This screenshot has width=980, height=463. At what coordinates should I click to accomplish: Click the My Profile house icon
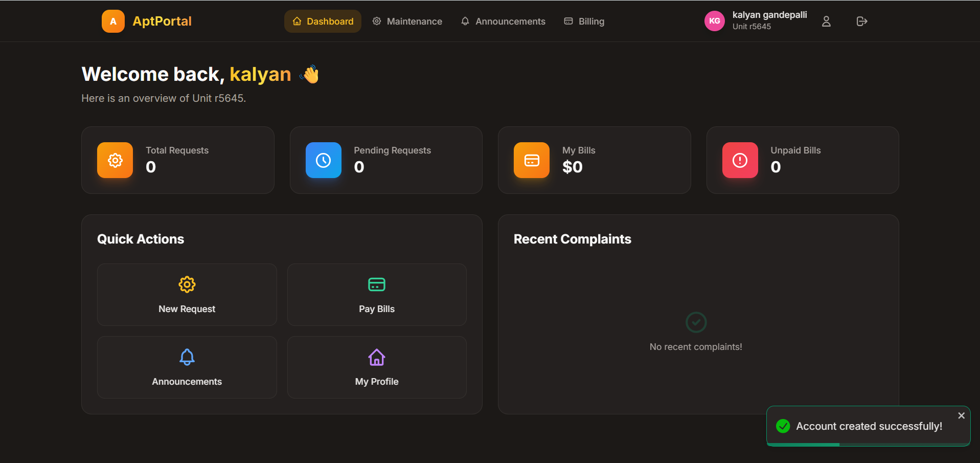click(377, 357)
